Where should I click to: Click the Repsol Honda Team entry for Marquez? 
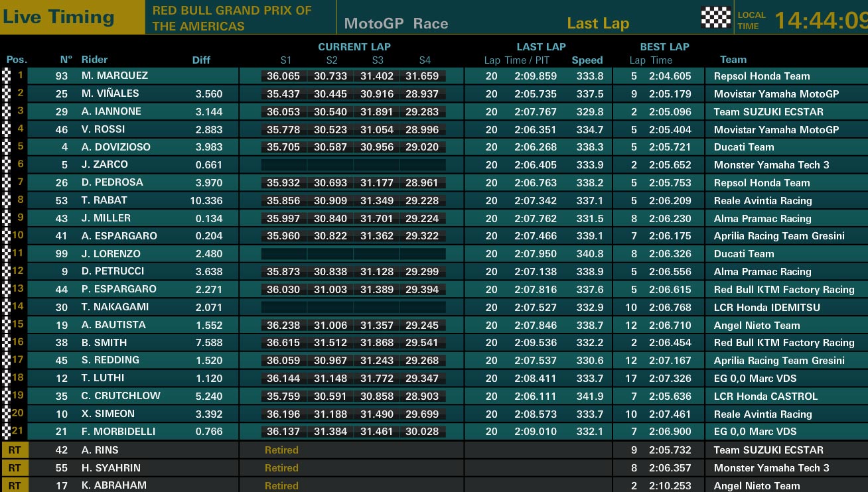[762, 76]
